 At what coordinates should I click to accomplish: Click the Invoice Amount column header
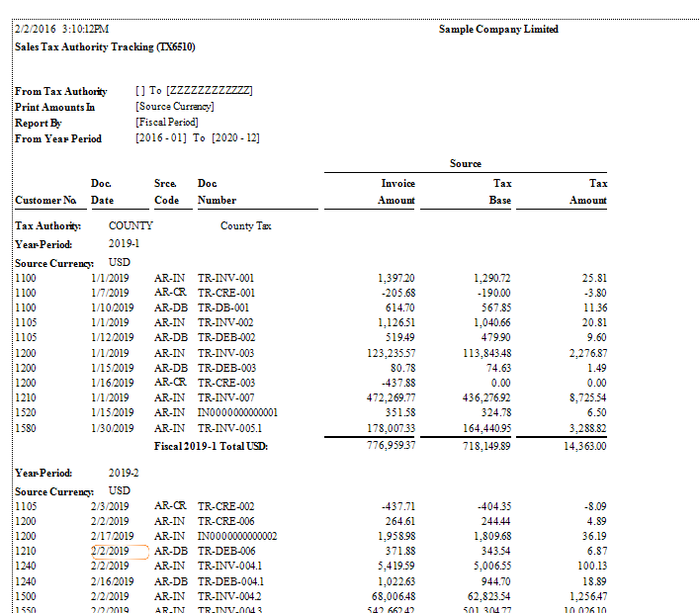point(396,192)
